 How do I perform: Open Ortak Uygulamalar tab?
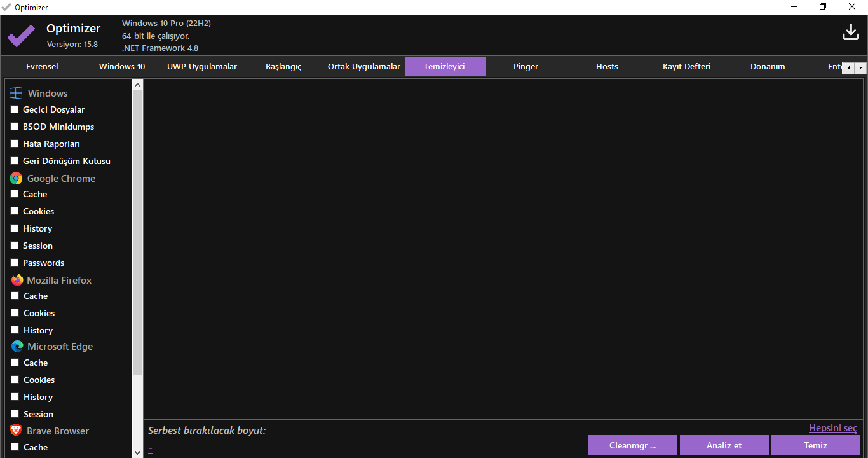pyautogui.click(x=364, y=67)
